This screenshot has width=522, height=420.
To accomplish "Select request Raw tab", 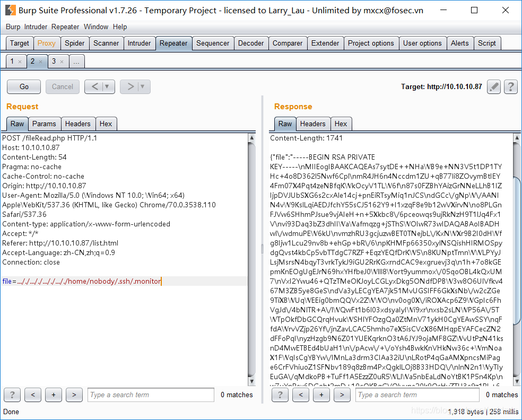I will (18, 124).
